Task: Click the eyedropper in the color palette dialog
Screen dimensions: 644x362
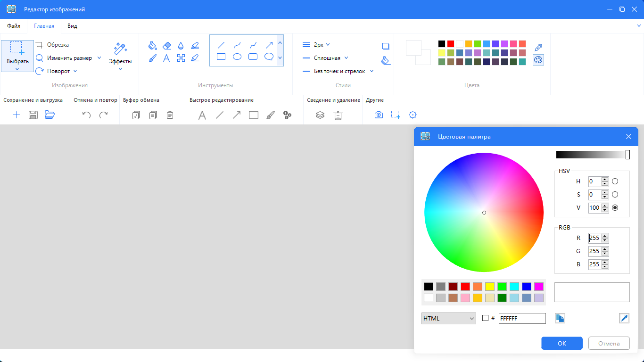Action: tap(624, 318)
